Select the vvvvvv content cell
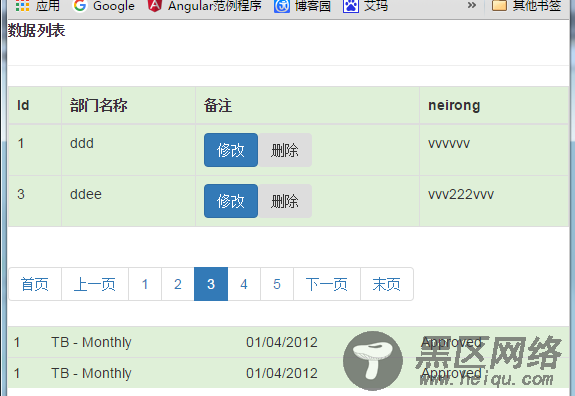575x396 pixels. (x=494, y=150)
